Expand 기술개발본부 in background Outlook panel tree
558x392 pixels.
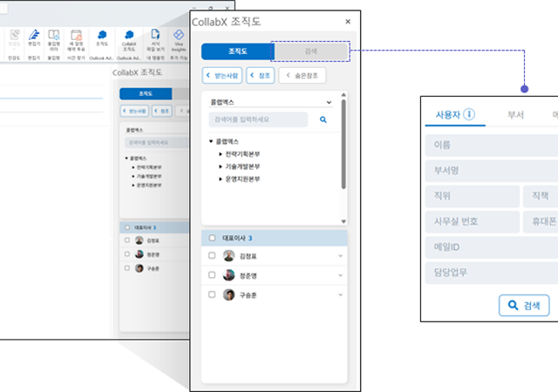(x=133, y=176)
